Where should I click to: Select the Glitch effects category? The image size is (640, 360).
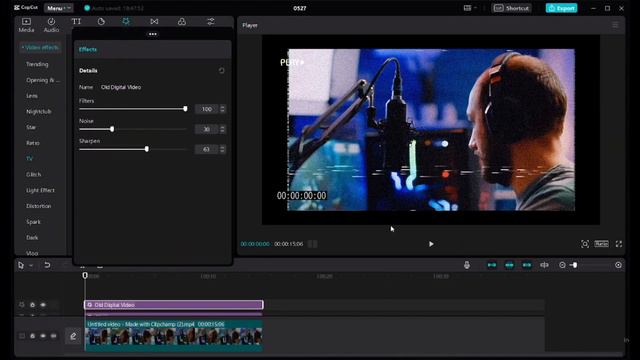pyautogui.click(x=33, y=174)
